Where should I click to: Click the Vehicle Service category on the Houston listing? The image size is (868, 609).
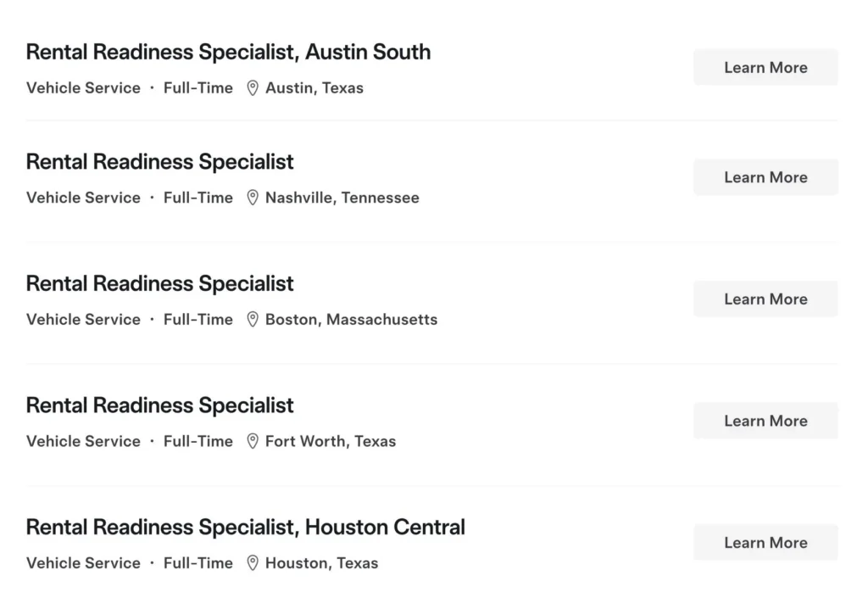tap(83, 562)
